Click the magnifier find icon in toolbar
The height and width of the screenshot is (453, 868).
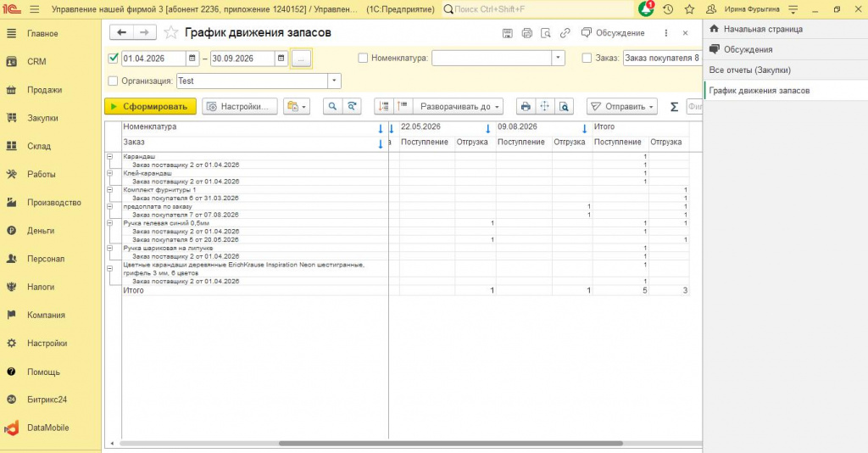[x=332, y=106]
